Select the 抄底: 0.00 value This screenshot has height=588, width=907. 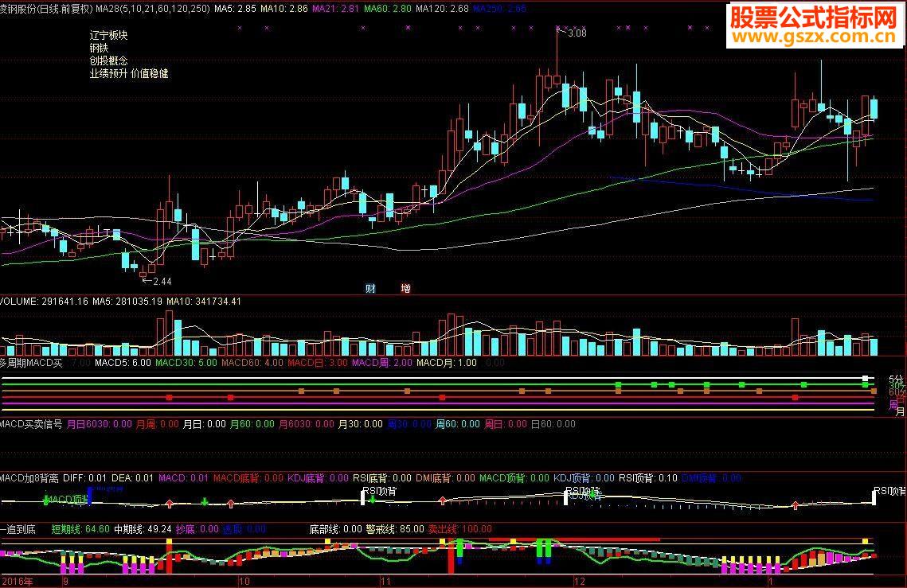(197, 529)
